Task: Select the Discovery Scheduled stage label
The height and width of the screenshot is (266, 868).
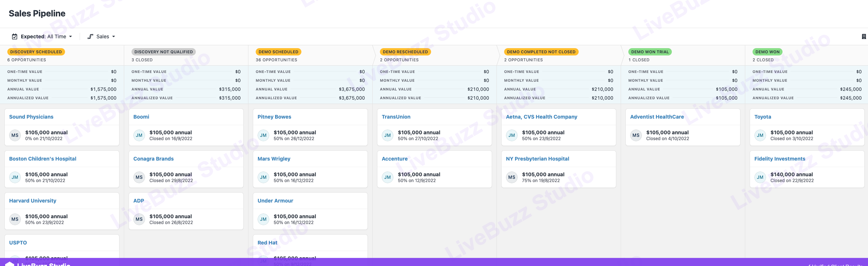Action: coord(36,52)
